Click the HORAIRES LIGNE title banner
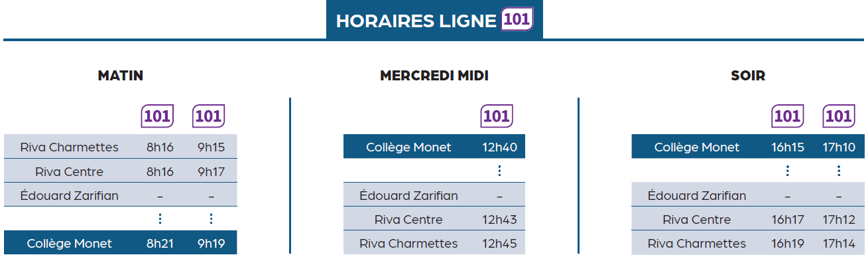This screenshot has height=257, width=868. point(434,20)
